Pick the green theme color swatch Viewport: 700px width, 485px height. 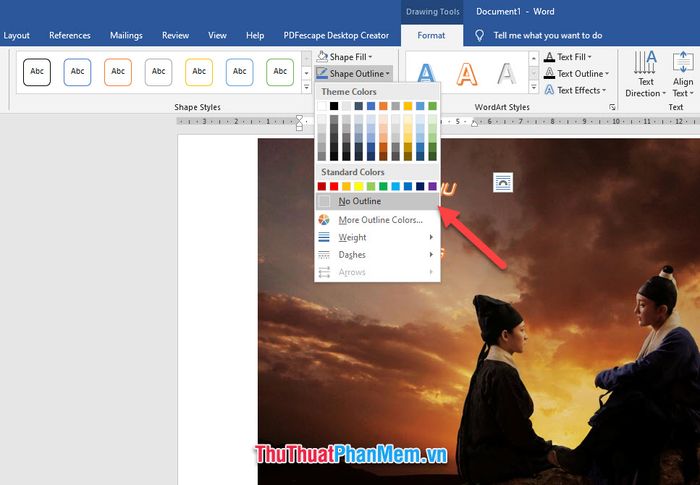coord(432,106)
